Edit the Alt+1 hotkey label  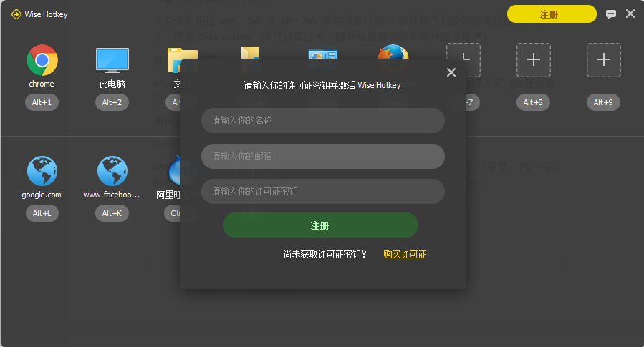click(42, 102)
